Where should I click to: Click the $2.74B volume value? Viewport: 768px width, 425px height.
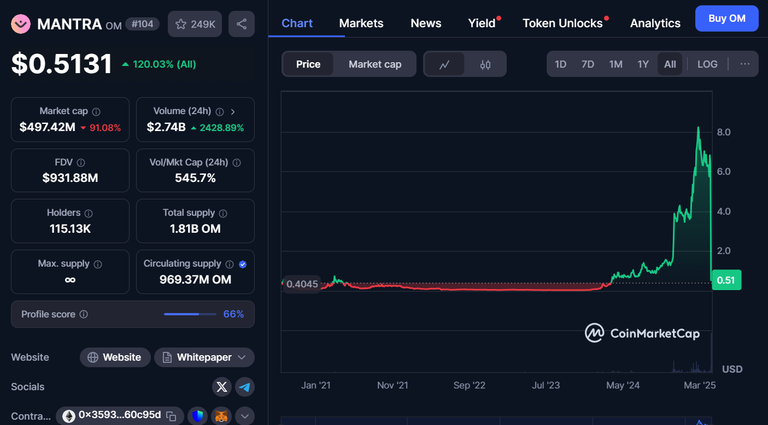coord(166,127)
